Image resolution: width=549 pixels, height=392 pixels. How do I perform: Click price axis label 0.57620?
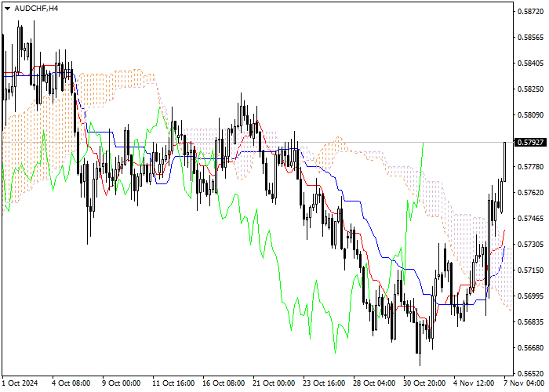coord(530,193)
